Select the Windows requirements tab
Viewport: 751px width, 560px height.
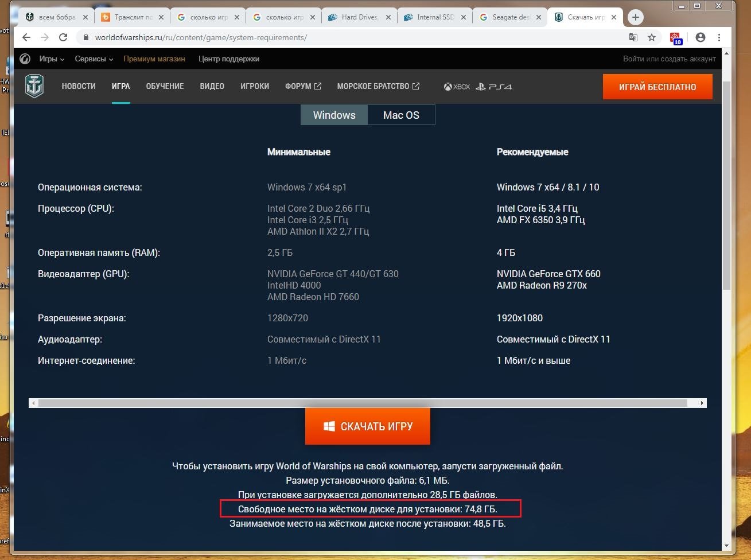pos(334,115)
